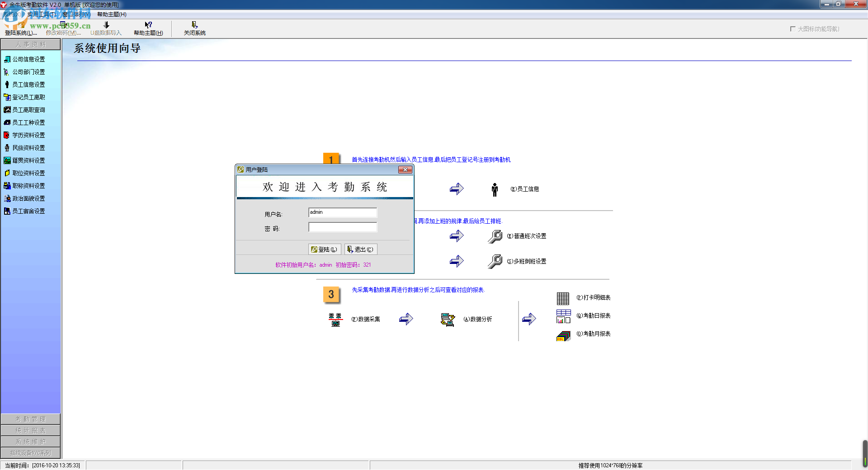The width and height of the screenshot is (868, 470).
Task: Open 员工宿舍设置 in the sidebar
Action: coord(25,211)
